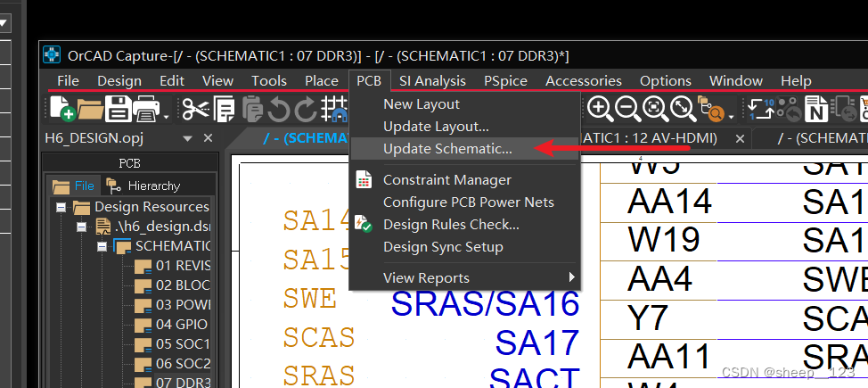The height and width of the screenshot is (388, 868).
Task: Toggle the snap to grid icon
Action: 335,109
